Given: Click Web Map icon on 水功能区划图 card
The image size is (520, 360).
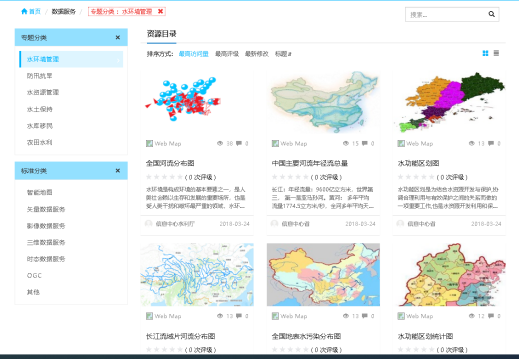Looking at the screenshot, I should pyautogui.click(x=401, y=144).
